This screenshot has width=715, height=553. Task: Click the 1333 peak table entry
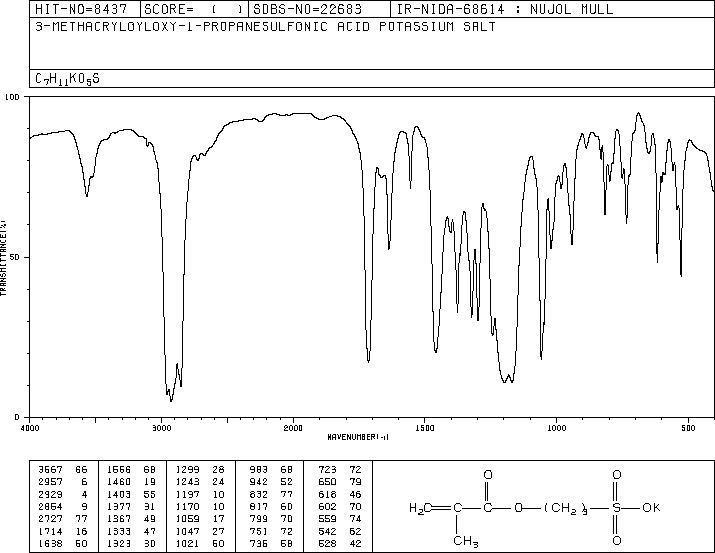tap(131, 531)
